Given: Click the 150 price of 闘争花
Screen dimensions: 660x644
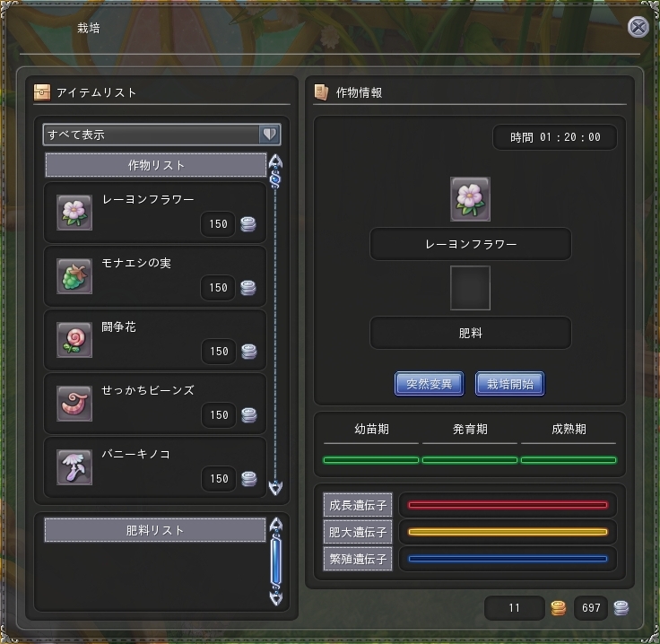Looking at the screenshot, I should pyautogui.click(x=219, y=352).
